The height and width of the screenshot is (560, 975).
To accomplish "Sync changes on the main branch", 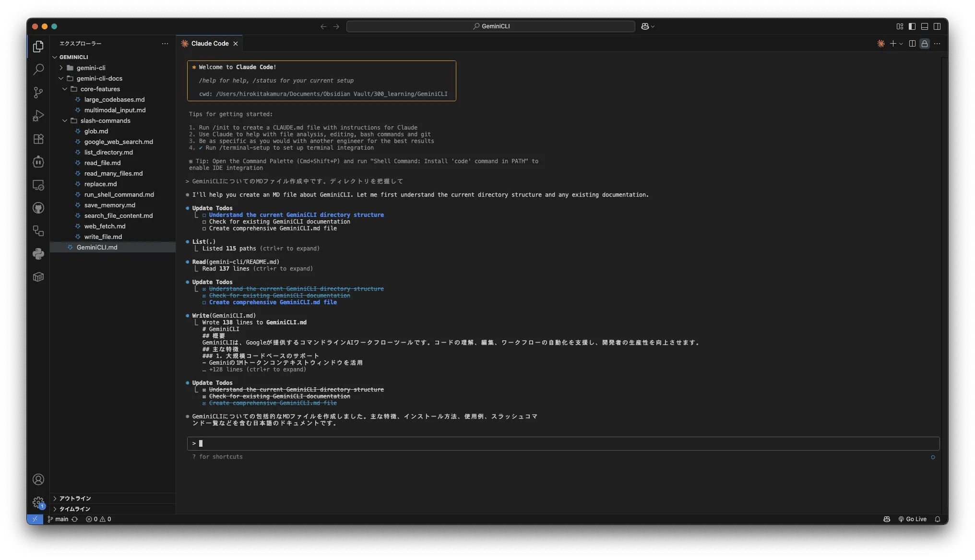I will point(75,519).
